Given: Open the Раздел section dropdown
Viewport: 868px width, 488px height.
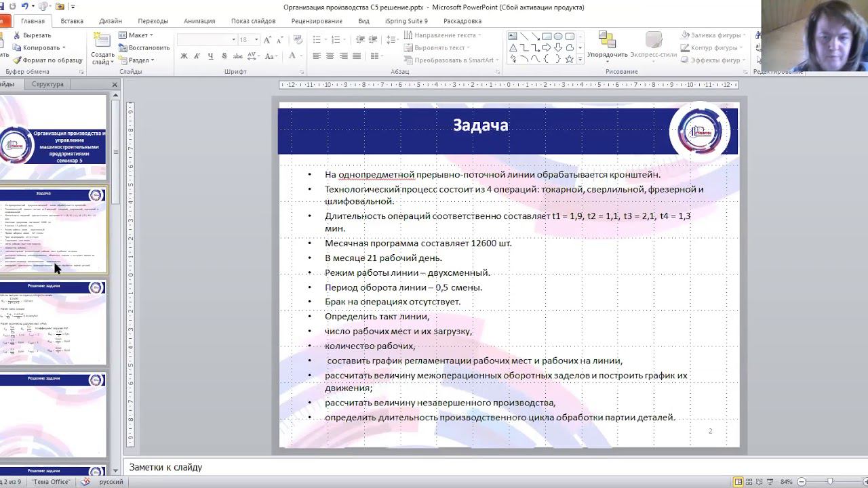Looking at the screenshot, I should click(x=136, y=60).
